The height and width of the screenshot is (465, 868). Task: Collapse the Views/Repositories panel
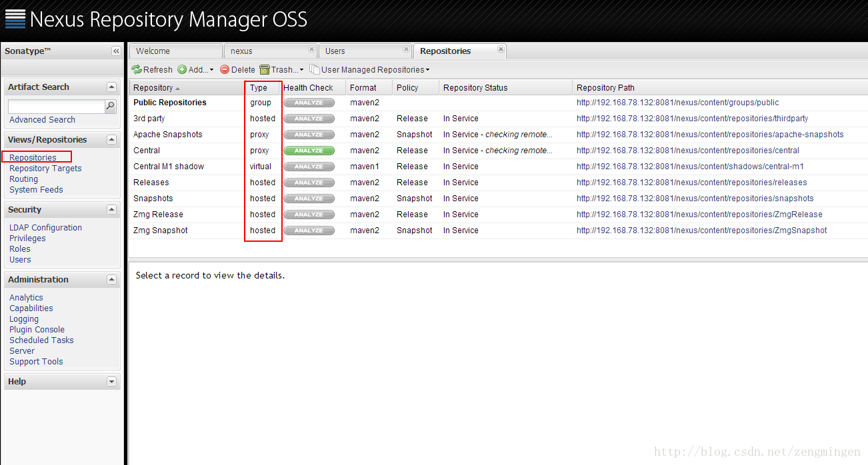(x=111, y=140)
